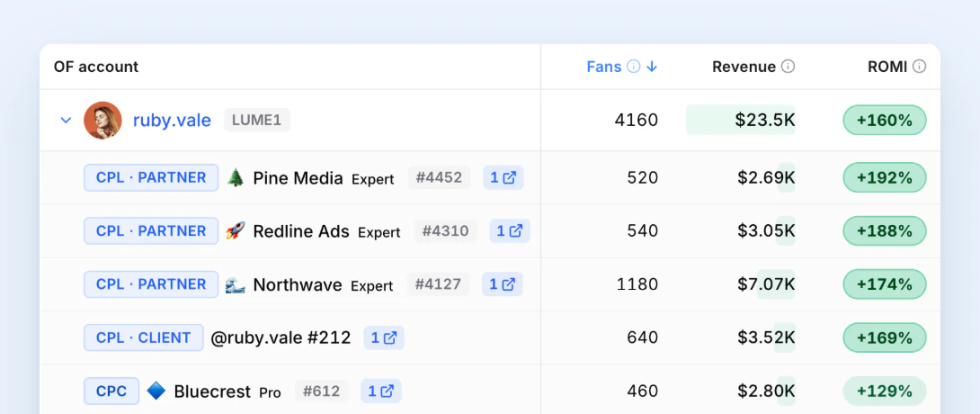
Task: Click the 1180 fans value
Action: (637, 284)
